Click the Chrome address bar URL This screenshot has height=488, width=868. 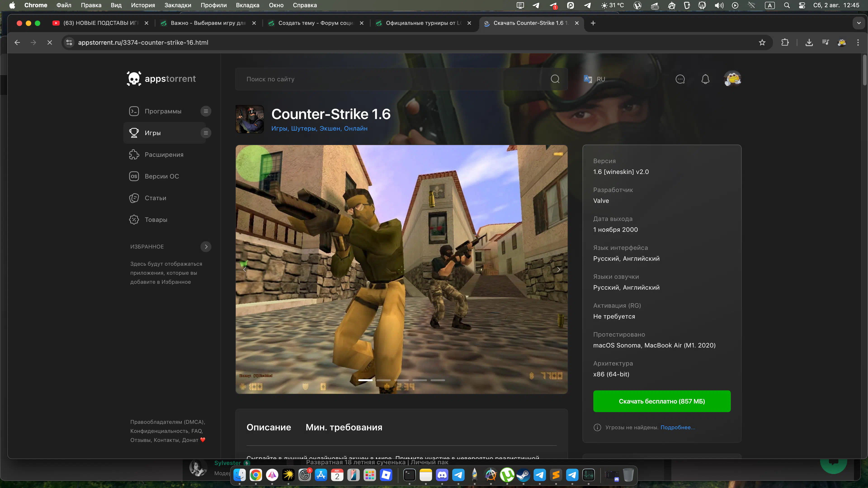(x=143, y=42)
